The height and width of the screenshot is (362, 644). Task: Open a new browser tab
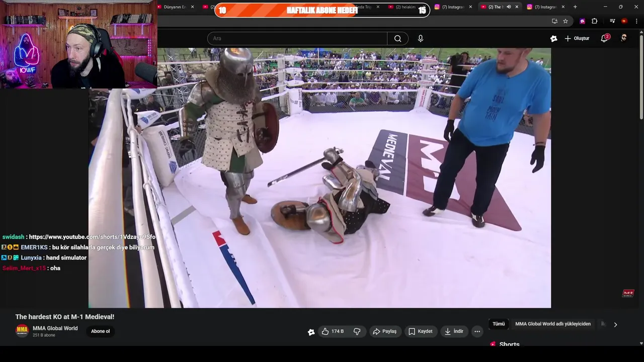tap(575, 7)
